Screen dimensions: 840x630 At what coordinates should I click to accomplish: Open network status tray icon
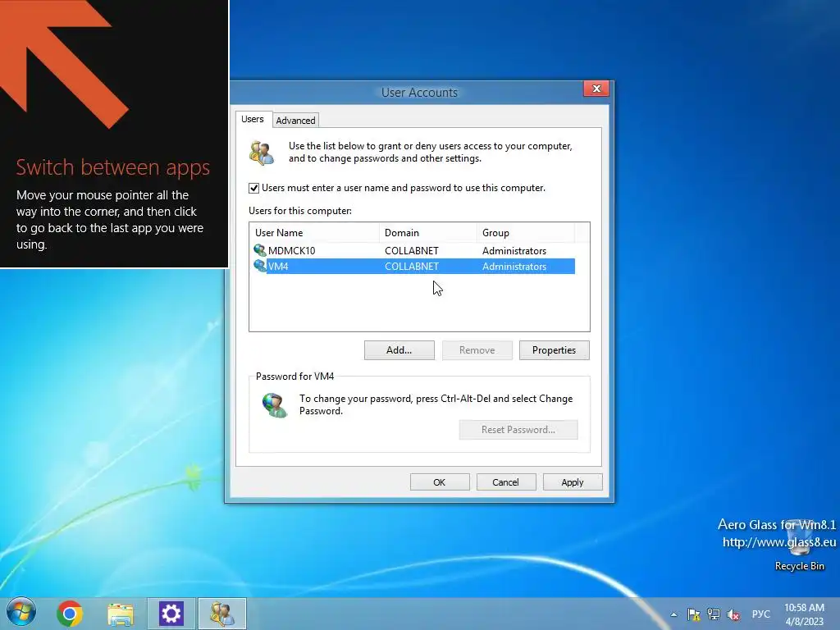[714, 614]
